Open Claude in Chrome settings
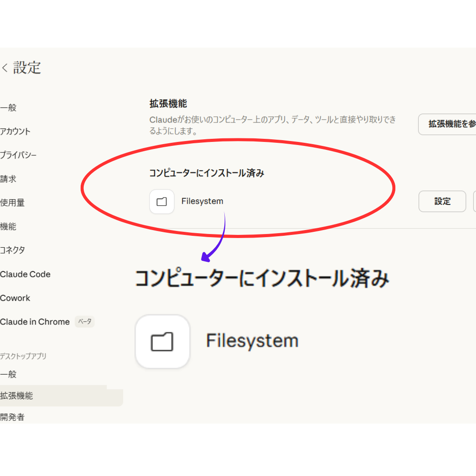Screen dimensions: 476x476 tap(35, 322)
